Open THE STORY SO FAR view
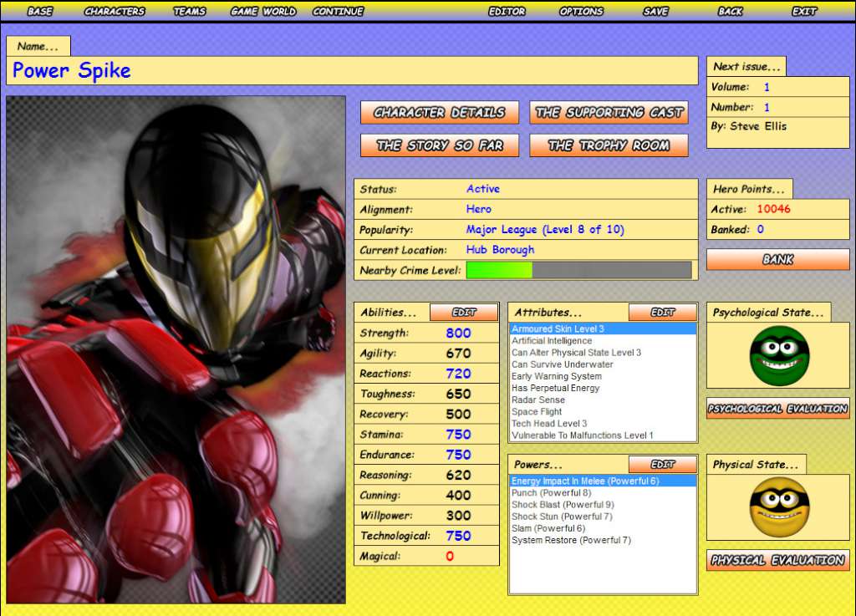The image size is (856, 616). click(x=440, y=145)
